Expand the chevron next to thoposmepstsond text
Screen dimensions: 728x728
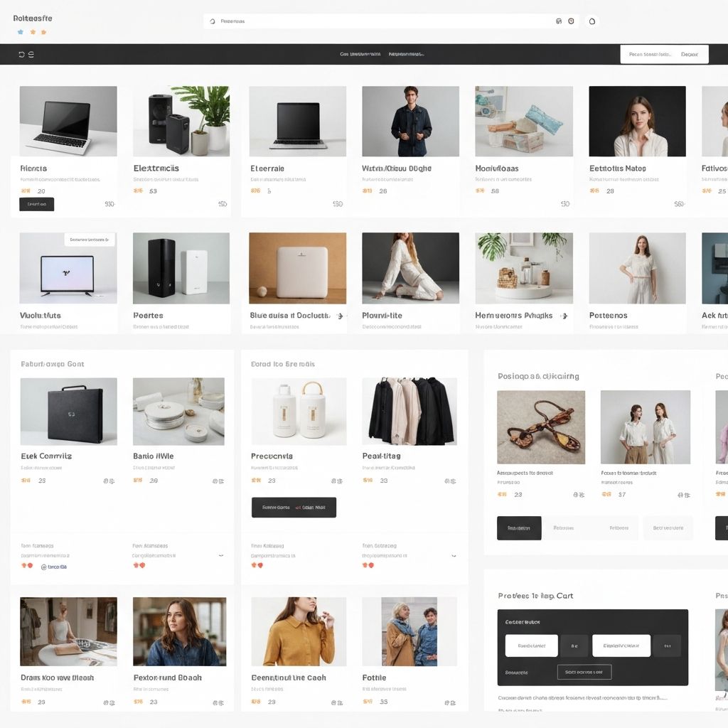452,554
